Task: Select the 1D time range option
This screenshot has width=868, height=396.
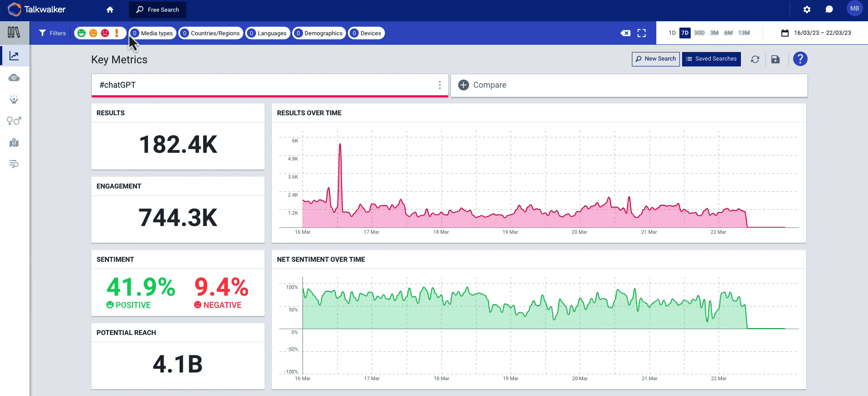Action: 672,33
